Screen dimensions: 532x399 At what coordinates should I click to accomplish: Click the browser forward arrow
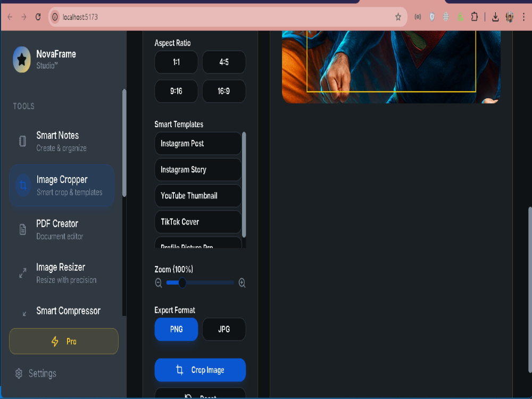pyautogui.click(x=24, y=17)
